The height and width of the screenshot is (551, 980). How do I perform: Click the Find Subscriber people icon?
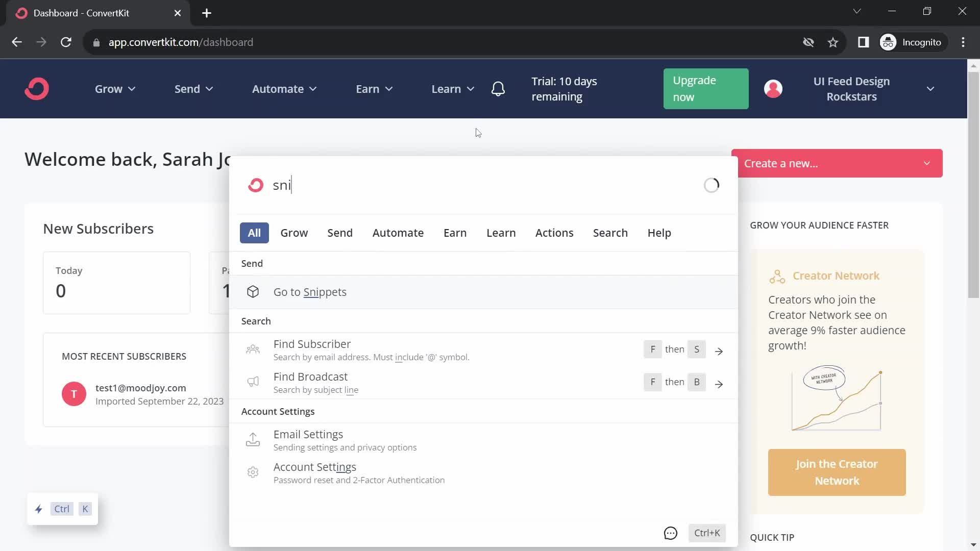253,349
